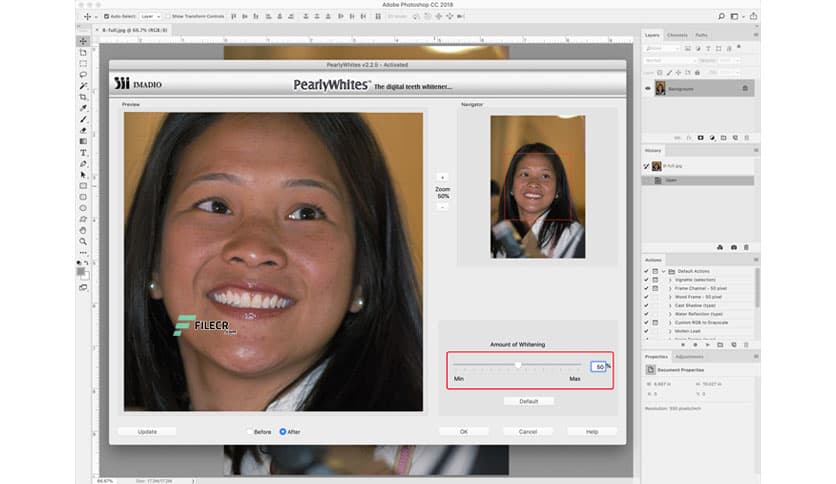Select the Brush tool
836x484 pixels.
[83, 119]
